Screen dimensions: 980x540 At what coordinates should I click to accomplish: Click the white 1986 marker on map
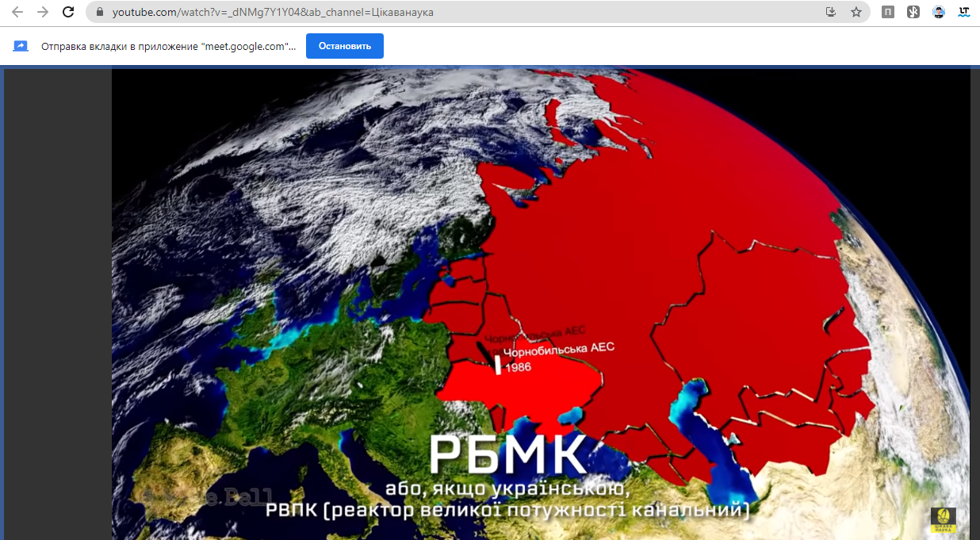[x=498, y=365]
